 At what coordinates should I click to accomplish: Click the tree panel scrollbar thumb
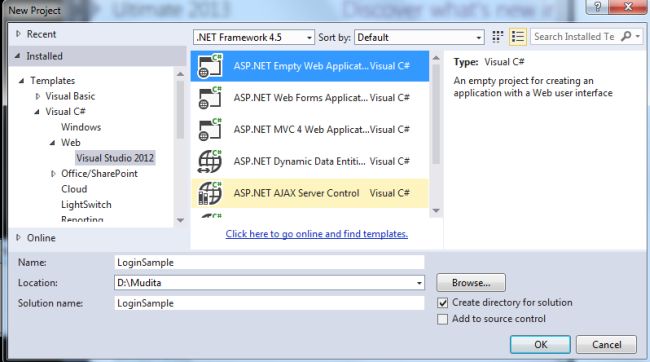coord(180,109)
